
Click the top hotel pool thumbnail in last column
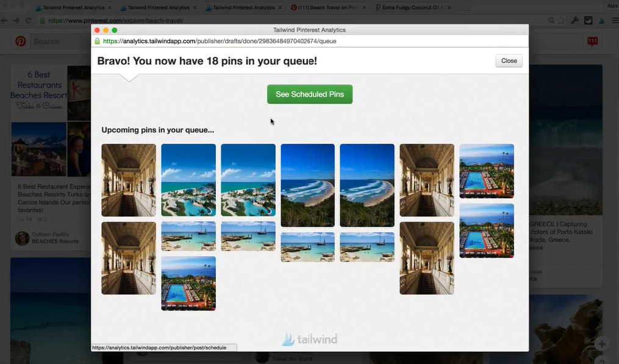(x=487, y=171)
